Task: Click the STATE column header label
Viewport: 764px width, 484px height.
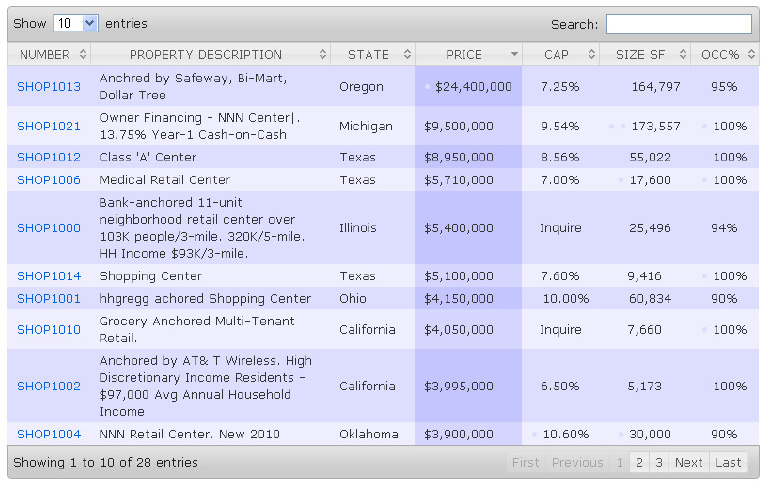Action: click(368, 55)
